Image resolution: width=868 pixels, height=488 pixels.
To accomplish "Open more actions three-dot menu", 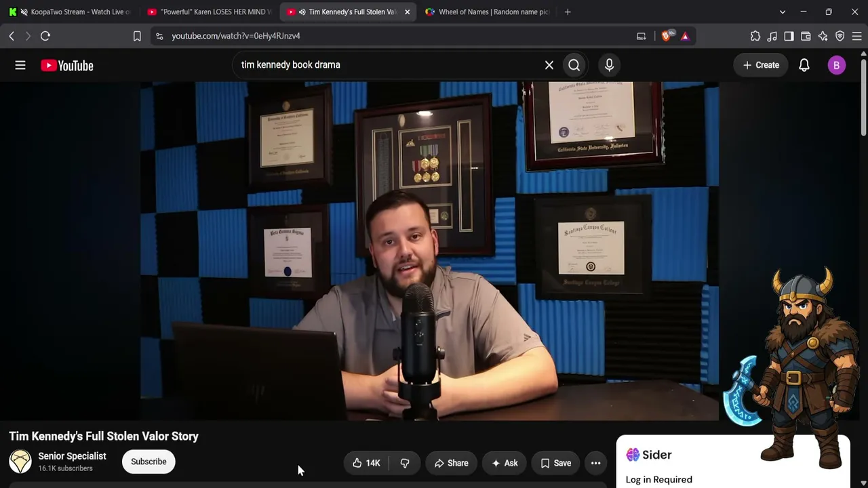I will click(595, 463).
